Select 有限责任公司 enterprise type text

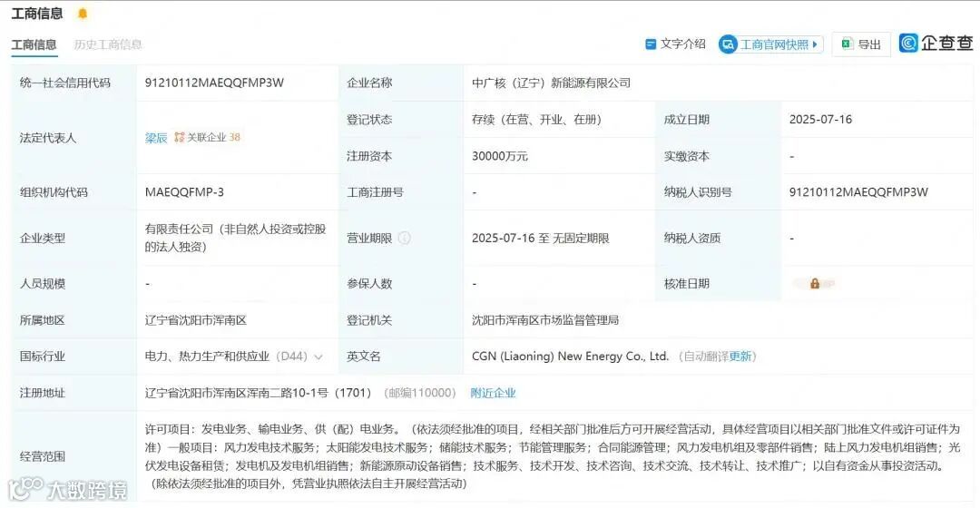(x=236, y=238)
